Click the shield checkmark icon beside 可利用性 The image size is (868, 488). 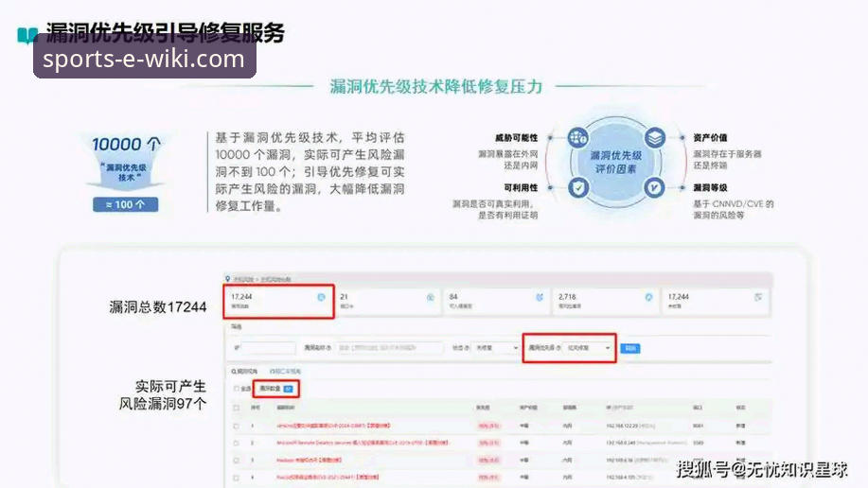(x=578, y=187)
